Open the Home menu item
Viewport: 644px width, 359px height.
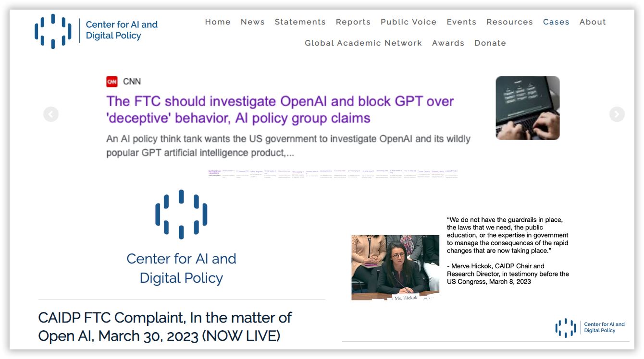click(x=218, y=22)
